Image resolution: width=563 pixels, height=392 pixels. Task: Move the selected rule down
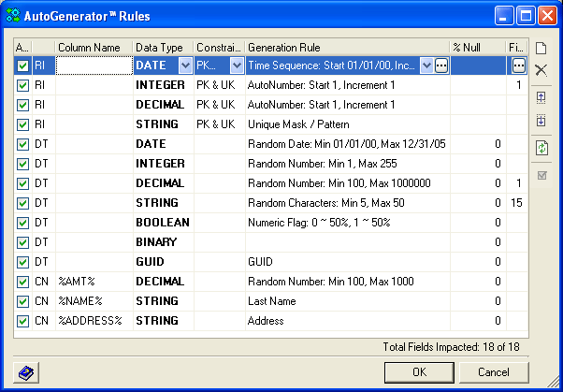pyautogui.click(x=541, y=120)
